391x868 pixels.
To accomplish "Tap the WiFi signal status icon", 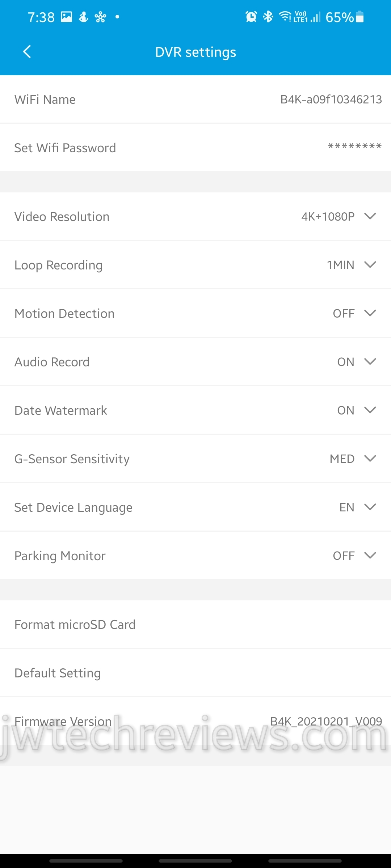I will pos(285,17).
